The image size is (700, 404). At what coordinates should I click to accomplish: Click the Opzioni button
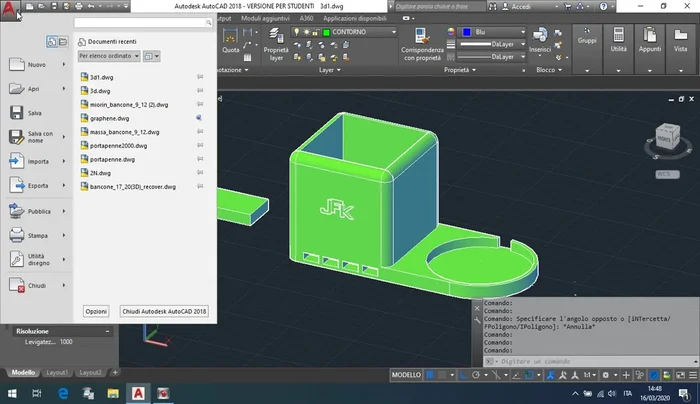(x=96, y=311)
